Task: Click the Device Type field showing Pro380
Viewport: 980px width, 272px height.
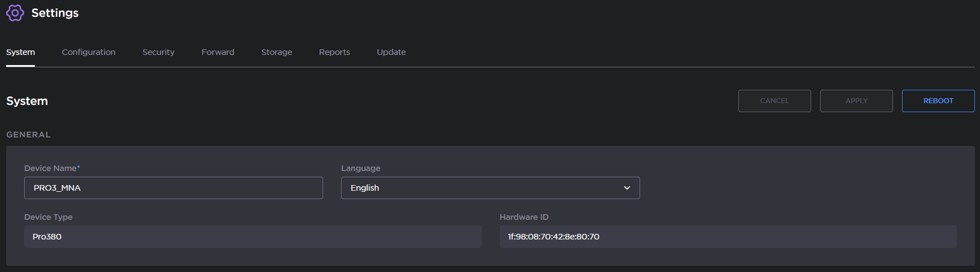Action: [x=252, y=237]
